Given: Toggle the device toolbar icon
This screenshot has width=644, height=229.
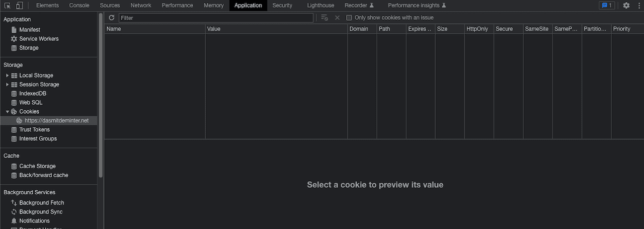Looking at the screenshot, I should click(x=19, y=6).
